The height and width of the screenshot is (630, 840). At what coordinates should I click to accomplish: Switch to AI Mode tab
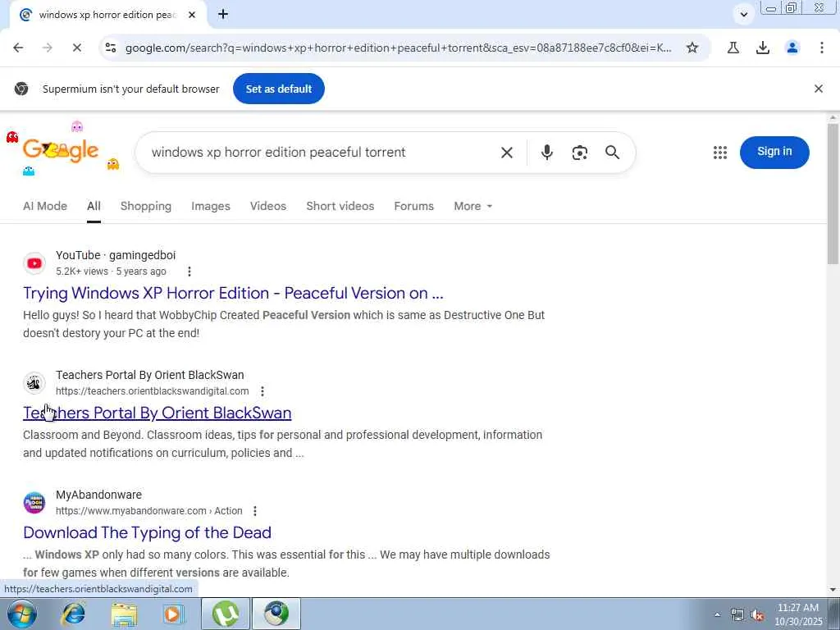coord(45,206)
